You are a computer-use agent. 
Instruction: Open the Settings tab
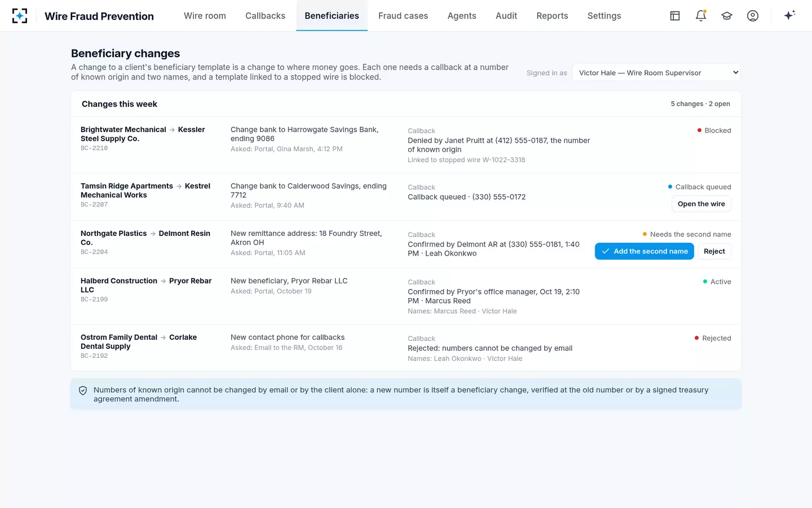604,16
